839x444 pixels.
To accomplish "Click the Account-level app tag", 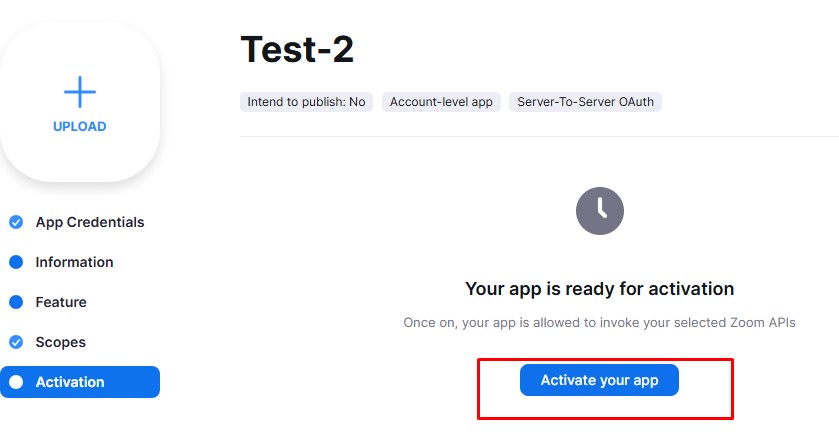I will click(441, 102).
